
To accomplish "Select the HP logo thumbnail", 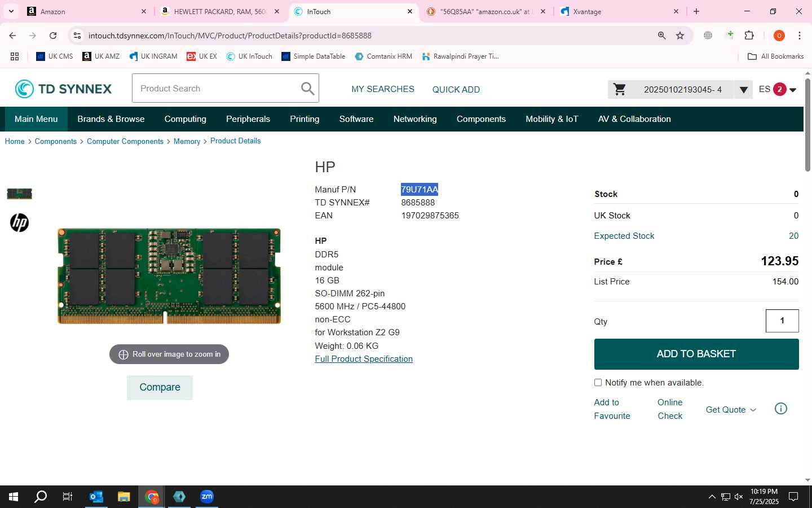I will 19,222.
